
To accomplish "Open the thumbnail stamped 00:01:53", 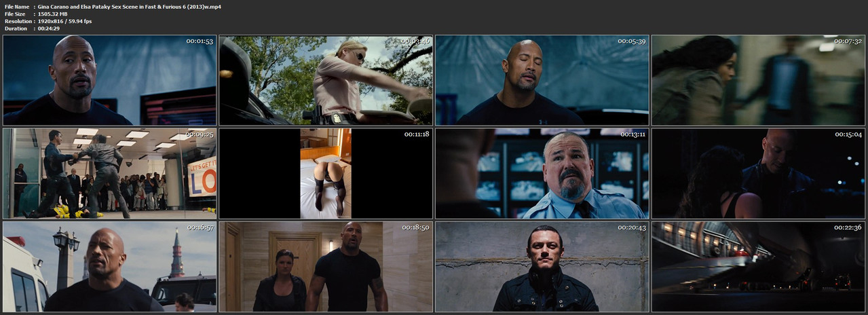I will click(109, 80).
